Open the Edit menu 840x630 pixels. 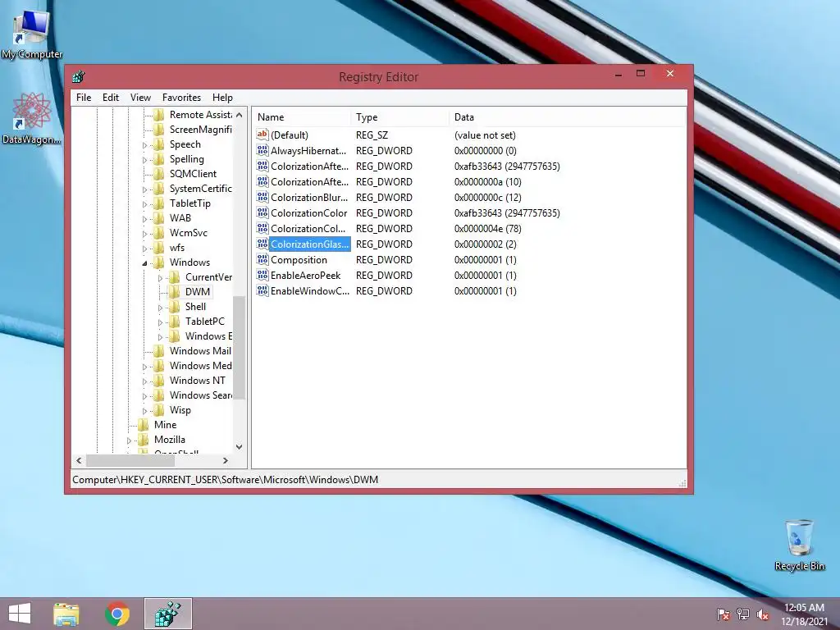[x=111, y=98]
